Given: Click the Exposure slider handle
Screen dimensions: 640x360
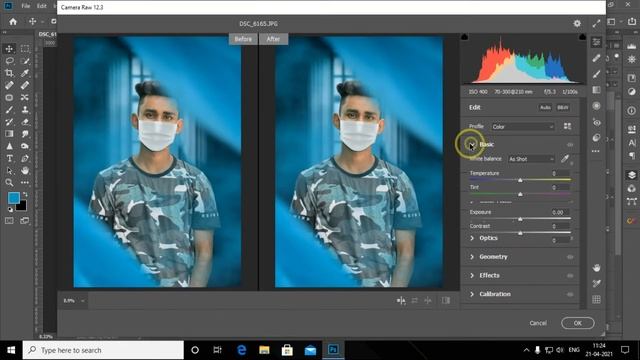Looking at the screenshot, I should [x=520, y=219].
